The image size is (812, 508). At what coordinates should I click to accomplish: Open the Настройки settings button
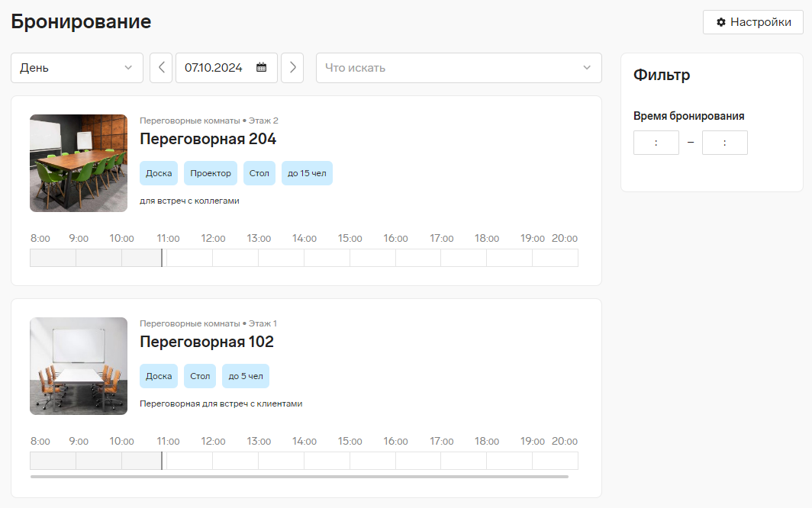[752, 22]
